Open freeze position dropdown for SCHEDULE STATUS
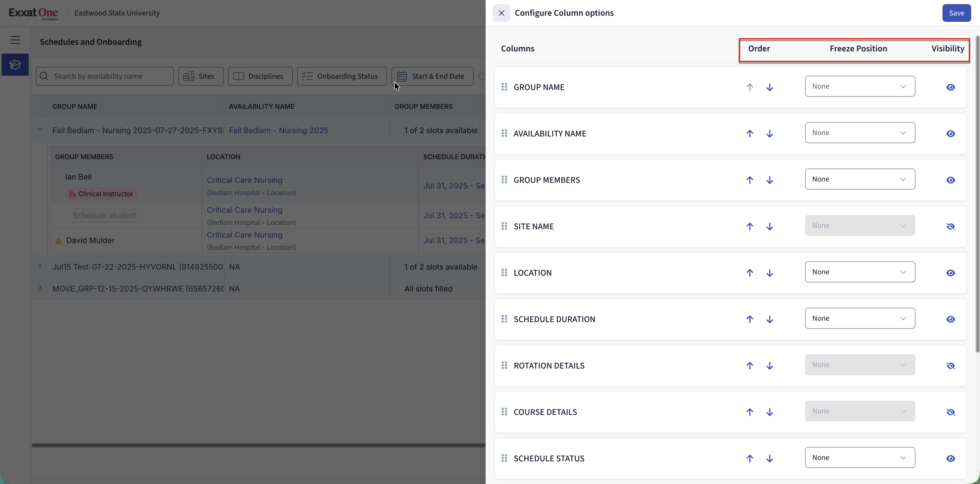980x484 pixels. click(859, 458)
